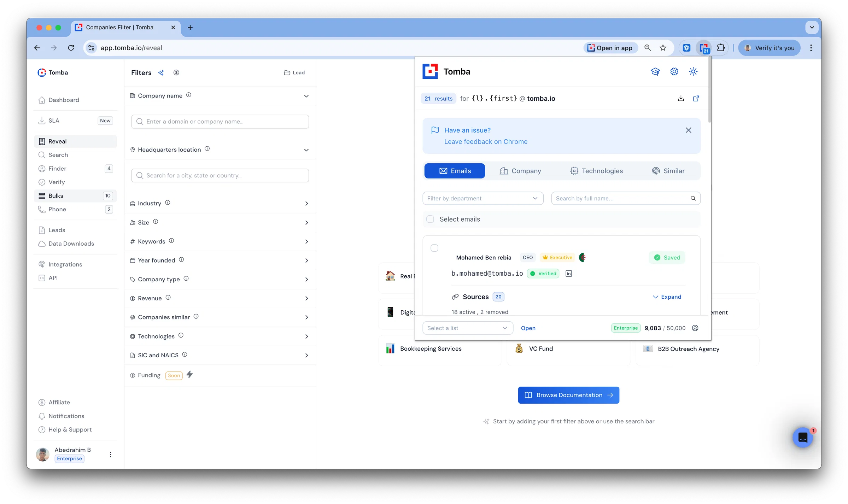Switch to the Company tab
The image size is (848, 504).
520,171
